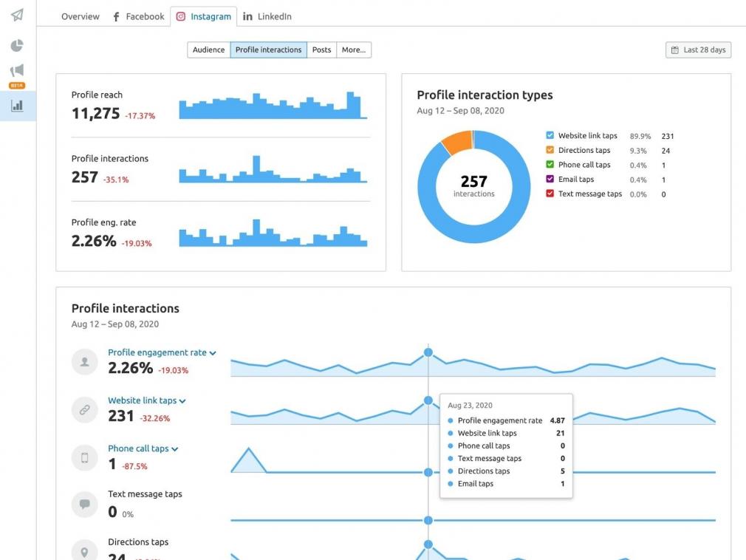Click the link chain icon beside Website link taps
The image size is (746, 560).
coord(85,409)
